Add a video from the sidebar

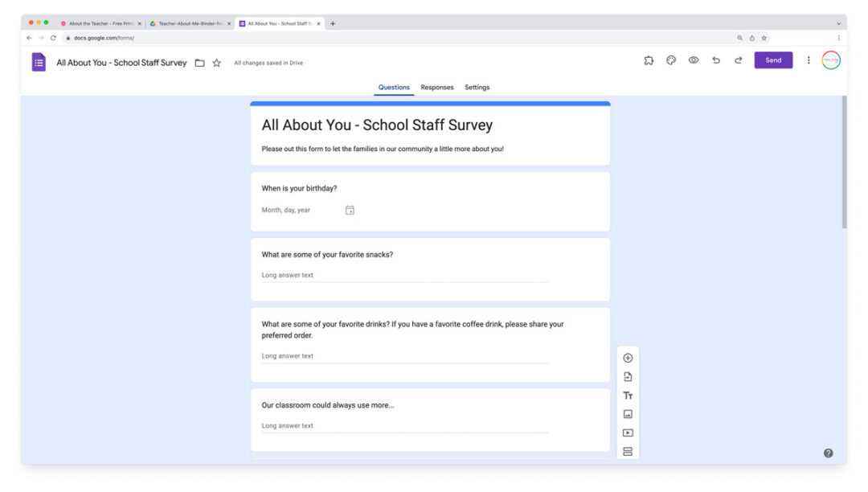click(628, 433)
